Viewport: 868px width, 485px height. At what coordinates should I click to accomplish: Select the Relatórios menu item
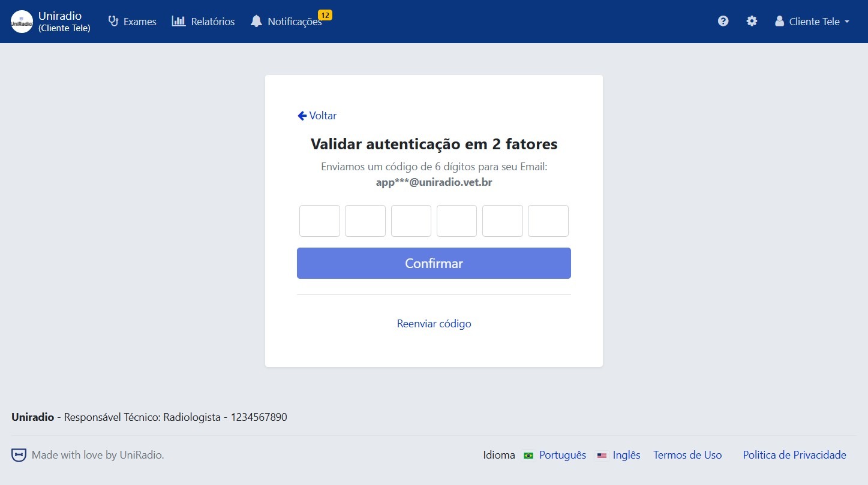(212, 21)
